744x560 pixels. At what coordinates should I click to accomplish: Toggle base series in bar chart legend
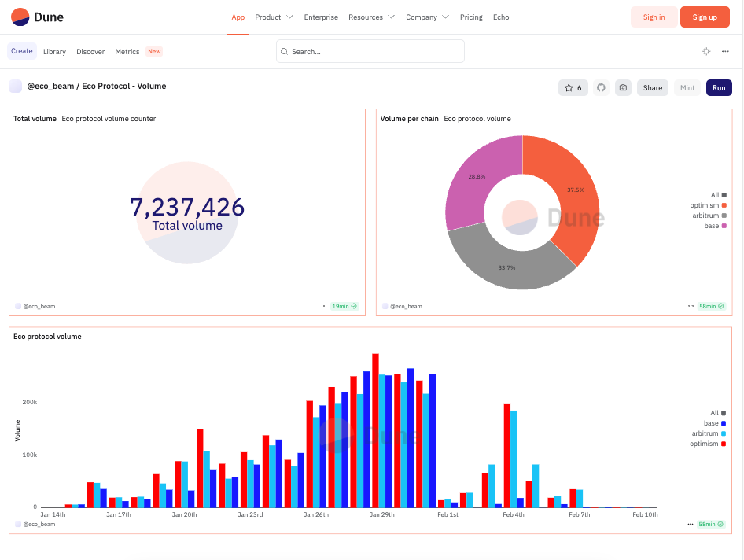point(715,423)
